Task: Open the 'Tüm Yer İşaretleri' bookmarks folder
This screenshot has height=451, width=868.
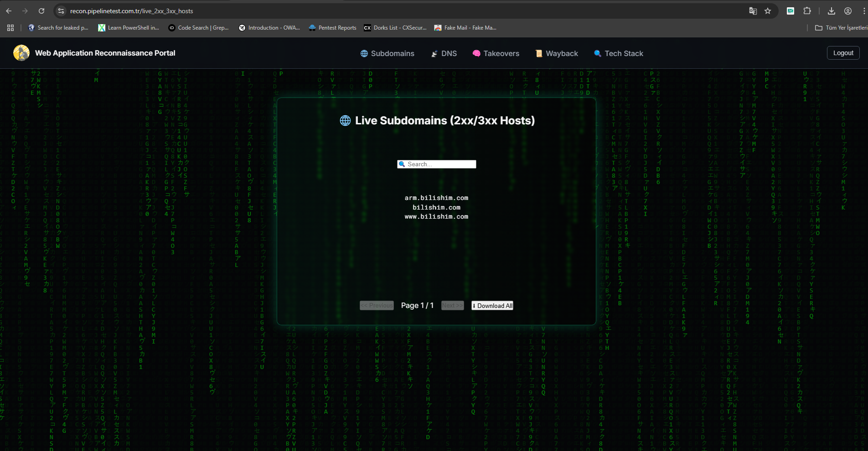Action: [841, 28]
